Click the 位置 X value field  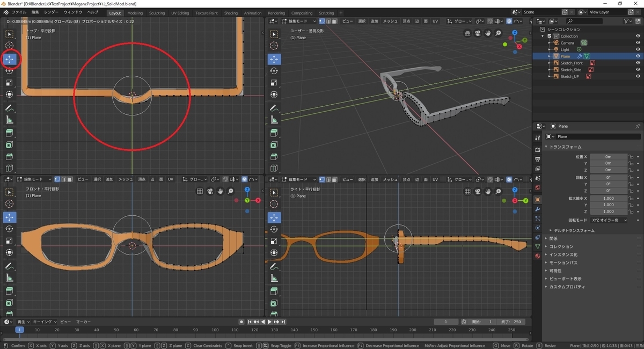[x=608, y=157]
